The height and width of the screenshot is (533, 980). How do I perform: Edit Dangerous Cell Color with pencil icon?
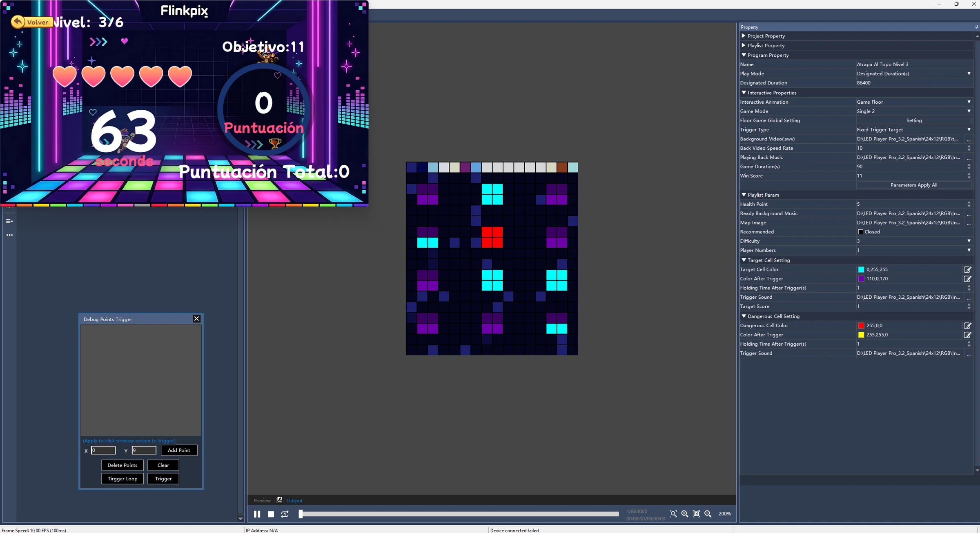click(x=967, y=326)
